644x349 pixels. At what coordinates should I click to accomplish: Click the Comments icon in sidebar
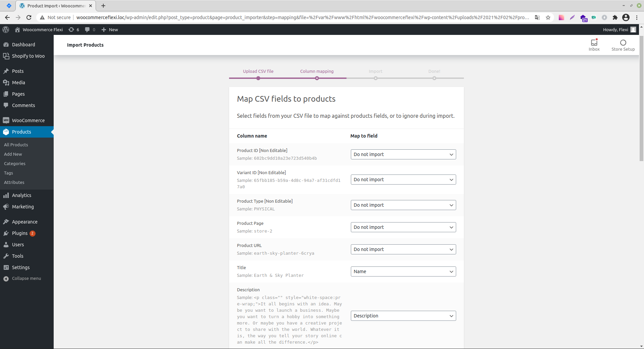(6, 105)
